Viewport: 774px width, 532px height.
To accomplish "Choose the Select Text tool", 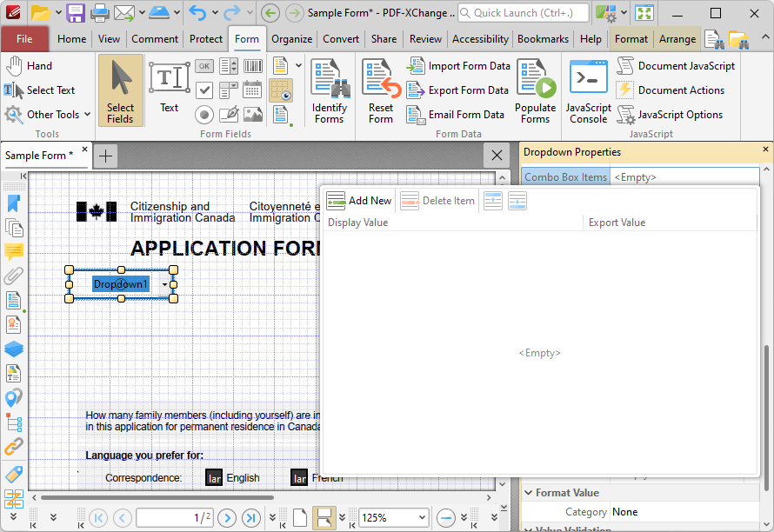I will pos(39,90).
